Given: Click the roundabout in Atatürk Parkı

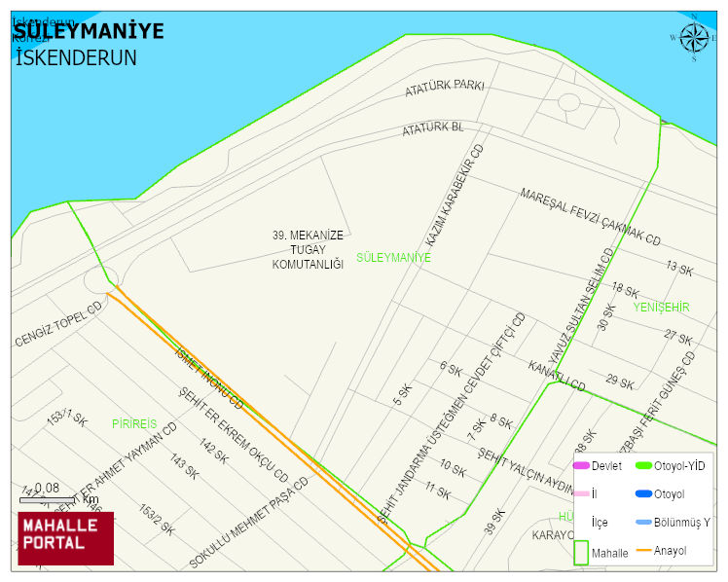Looking at the screenshot, I should (569, 102).
